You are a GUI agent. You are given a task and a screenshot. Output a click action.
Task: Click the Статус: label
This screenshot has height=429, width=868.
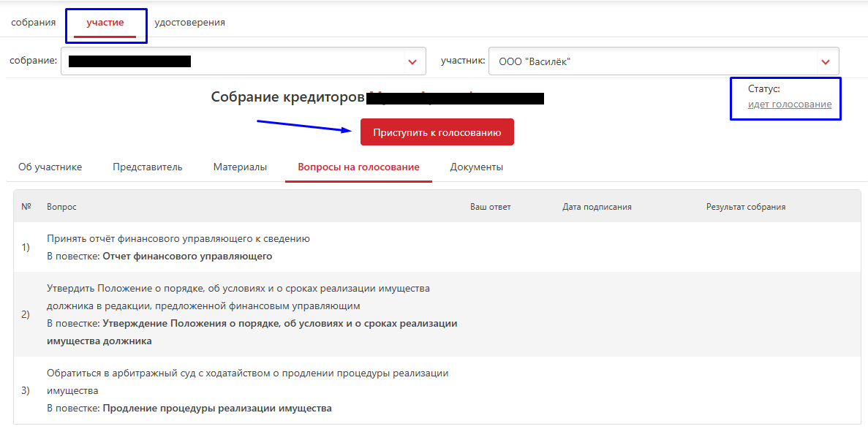coord(764,88)
